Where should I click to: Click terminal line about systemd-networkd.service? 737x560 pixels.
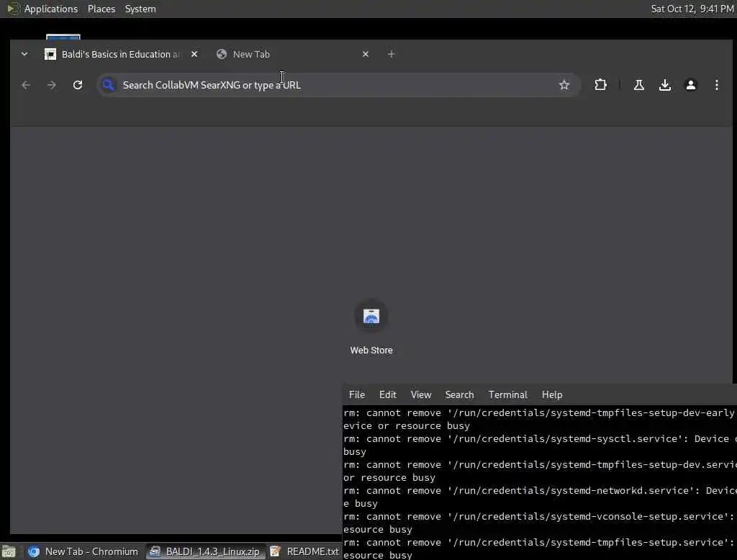tap(540, 490)
